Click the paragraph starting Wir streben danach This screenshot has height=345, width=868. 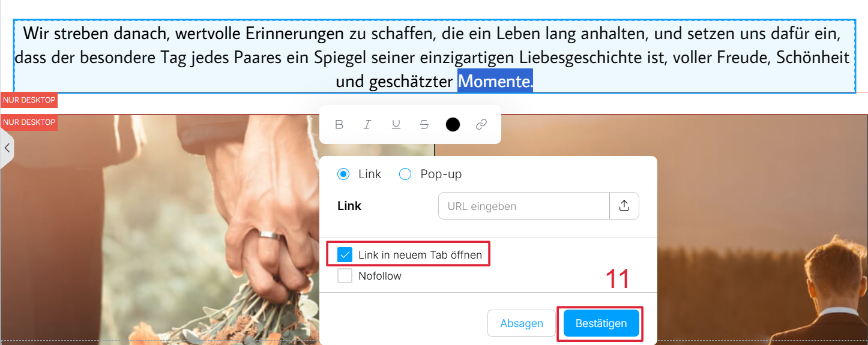pos(434,56)
